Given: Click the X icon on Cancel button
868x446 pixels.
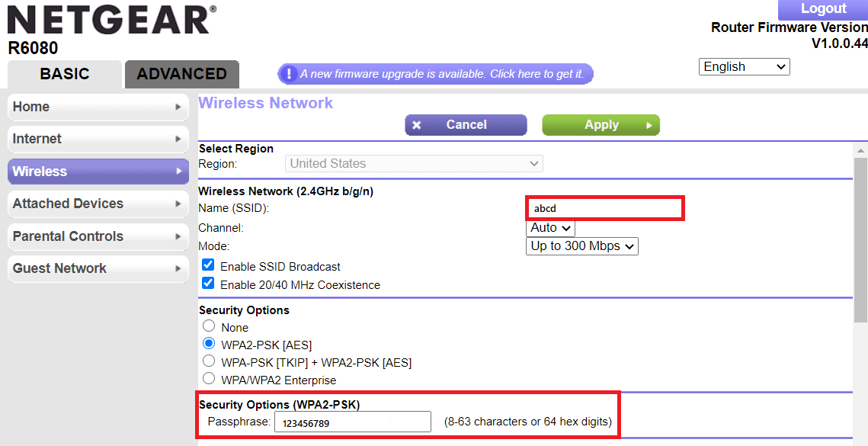Looking at the screenshot, I should coord(416,125).
